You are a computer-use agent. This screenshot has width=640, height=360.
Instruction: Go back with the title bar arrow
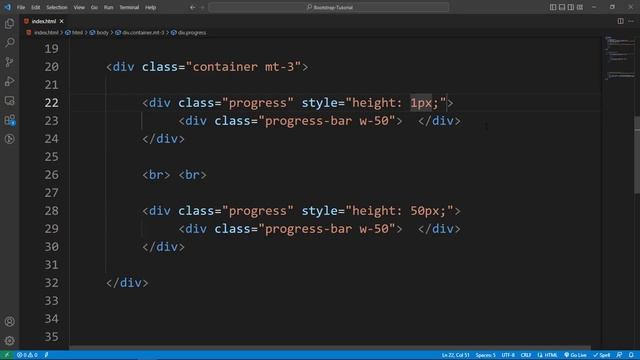click(x=192, y=7)
